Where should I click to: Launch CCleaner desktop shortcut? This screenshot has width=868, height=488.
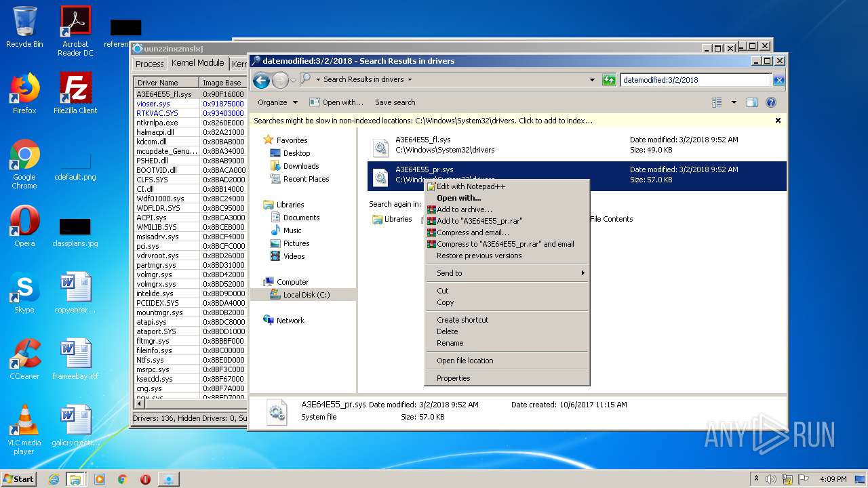24,359
